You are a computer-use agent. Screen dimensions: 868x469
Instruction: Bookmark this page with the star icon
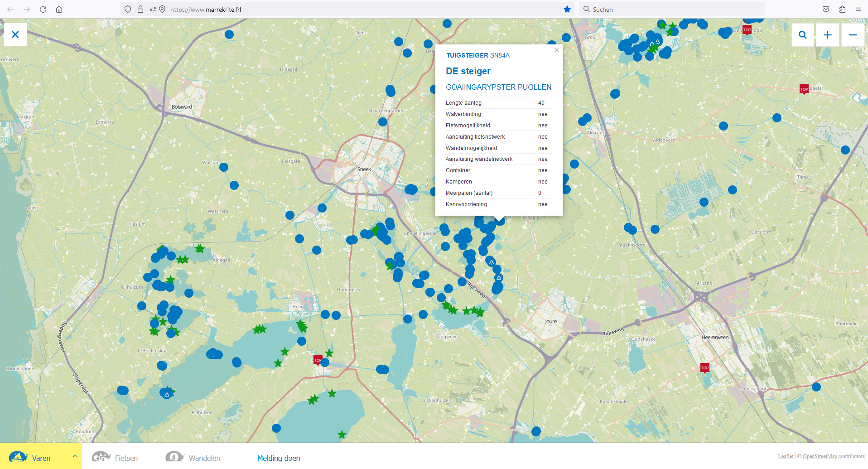tap(567, 9)
